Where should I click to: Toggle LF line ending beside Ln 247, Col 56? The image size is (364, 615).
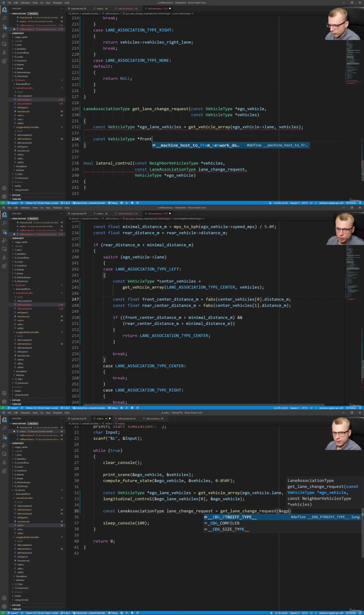pyautogui.click(x=311, y=408)
